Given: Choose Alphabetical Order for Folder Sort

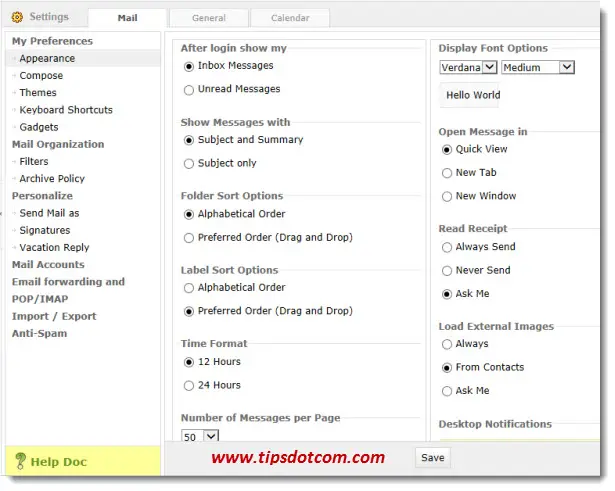Looking at the screenshot, I should (x=189, y=215).
